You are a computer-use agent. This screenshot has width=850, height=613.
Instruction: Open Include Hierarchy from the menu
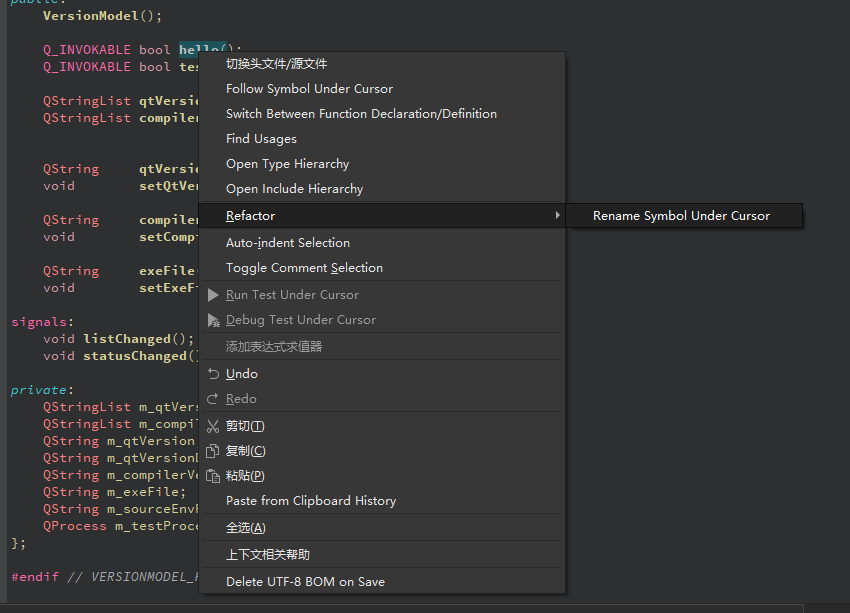point(382,189)
